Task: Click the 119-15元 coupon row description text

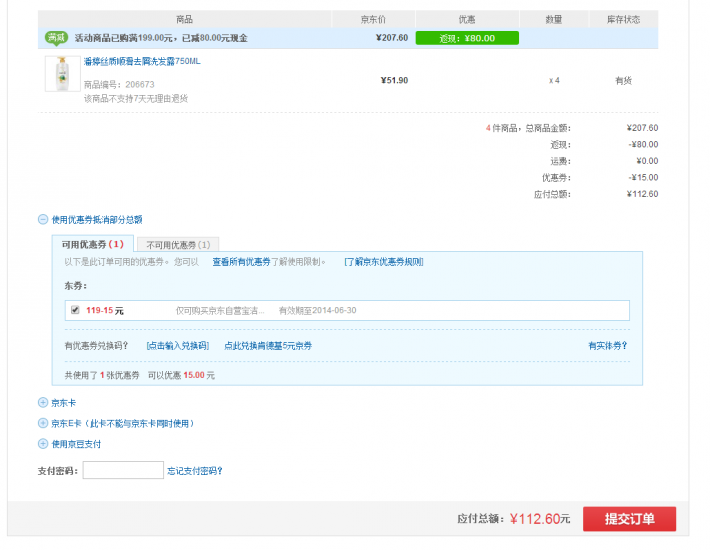Action: [219, 311]
